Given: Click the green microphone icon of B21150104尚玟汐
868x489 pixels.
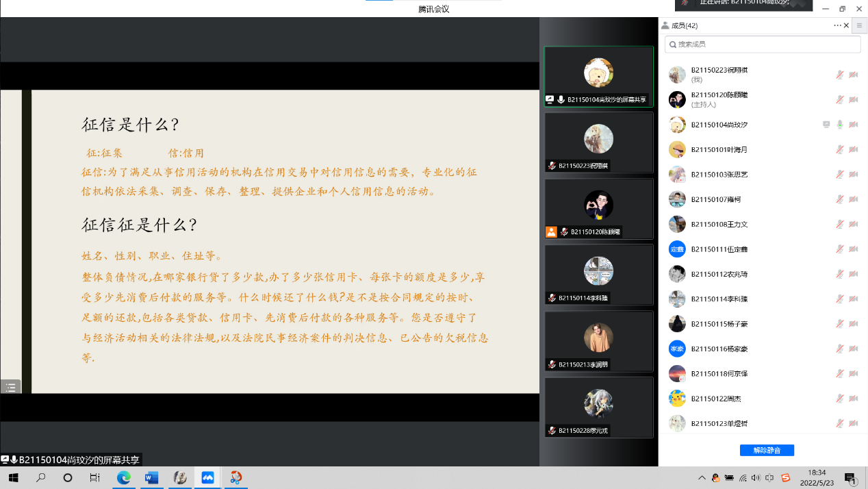Looking at the screenshot, I should [839, 125].
